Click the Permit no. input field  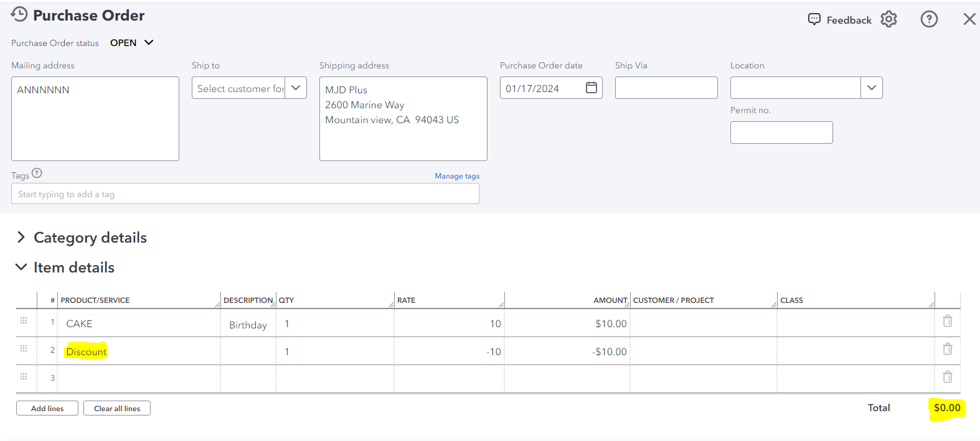click(x=781, y=132)
